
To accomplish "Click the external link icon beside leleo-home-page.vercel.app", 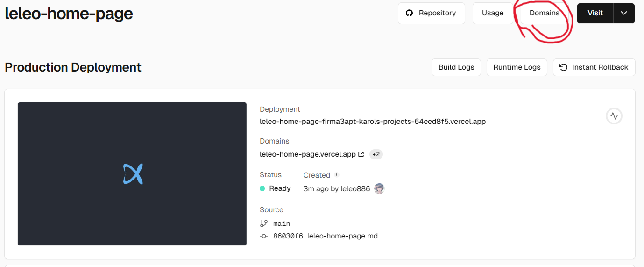I will (x=361, y=154).
